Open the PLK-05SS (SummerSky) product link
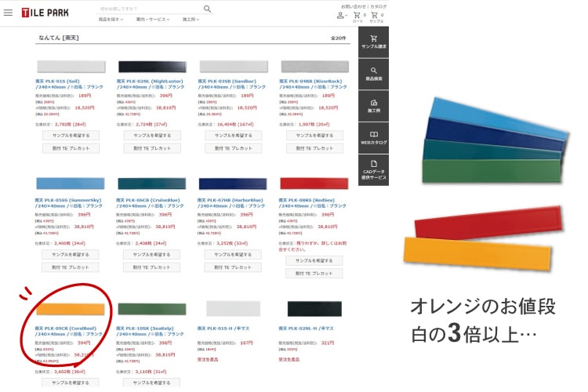Viewport: 588px width, 392px height. click(69, 203)
